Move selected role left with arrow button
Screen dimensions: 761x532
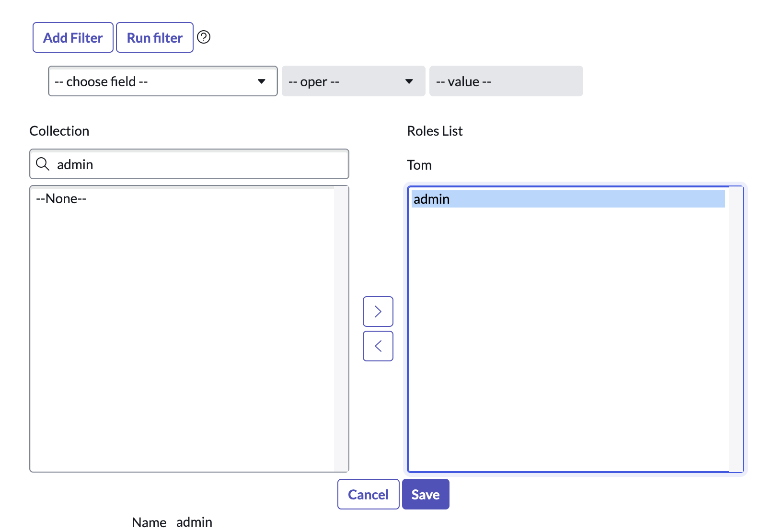[x=378, y=346]
